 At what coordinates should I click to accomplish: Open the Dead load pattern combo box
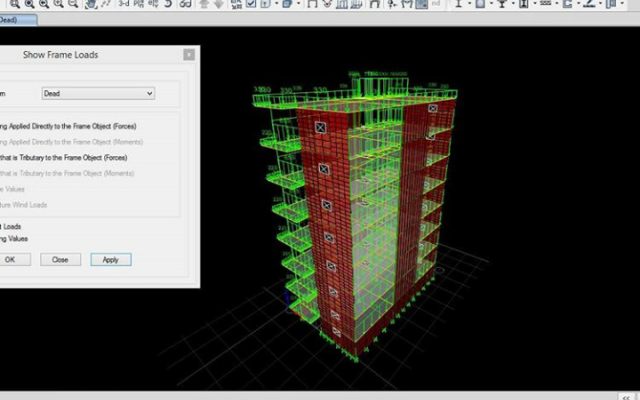point(98,93)
